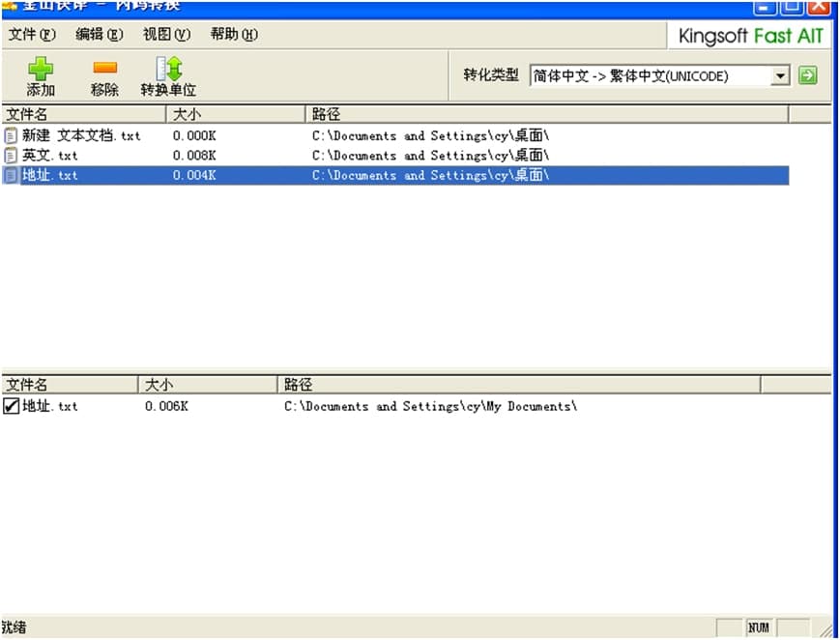Select the file icon of 新建 文本文档.txt

(11, 135)
